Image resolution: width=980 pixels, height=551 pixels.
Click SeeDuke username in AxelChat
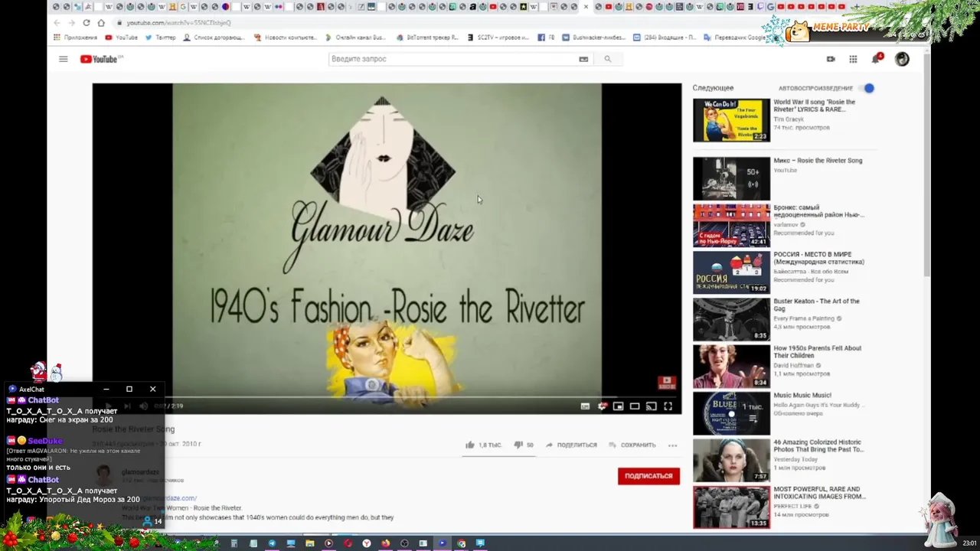[45, 441]
